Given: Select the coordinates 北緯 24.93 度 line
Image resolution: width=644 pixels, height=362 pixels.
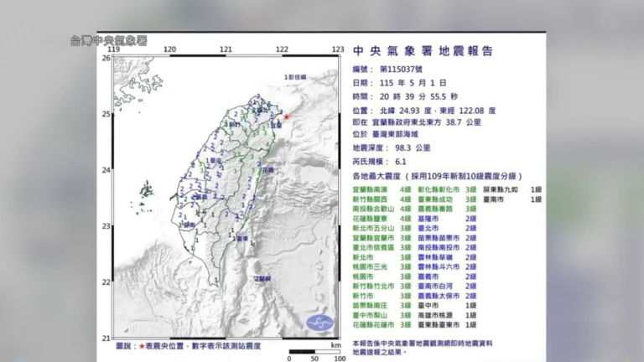Looking at the screenshot, I should tap(424, 111).
